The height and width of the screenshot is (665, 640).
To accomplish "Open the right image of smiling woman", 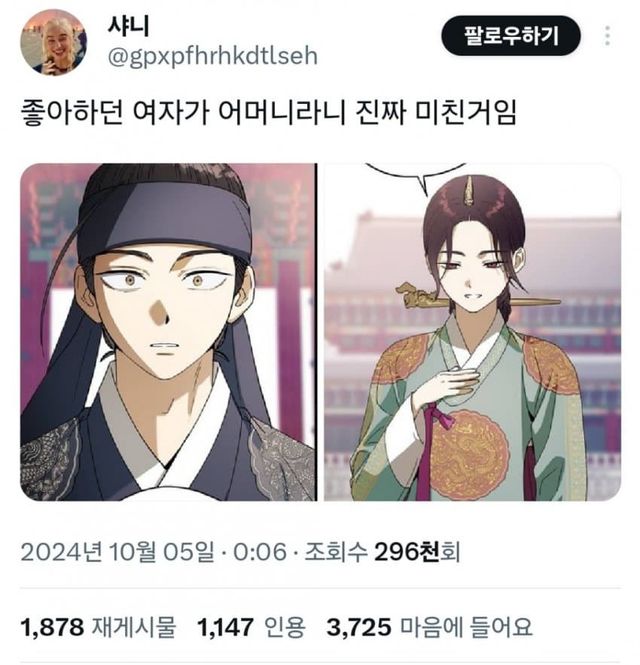I will pos(472,332).
